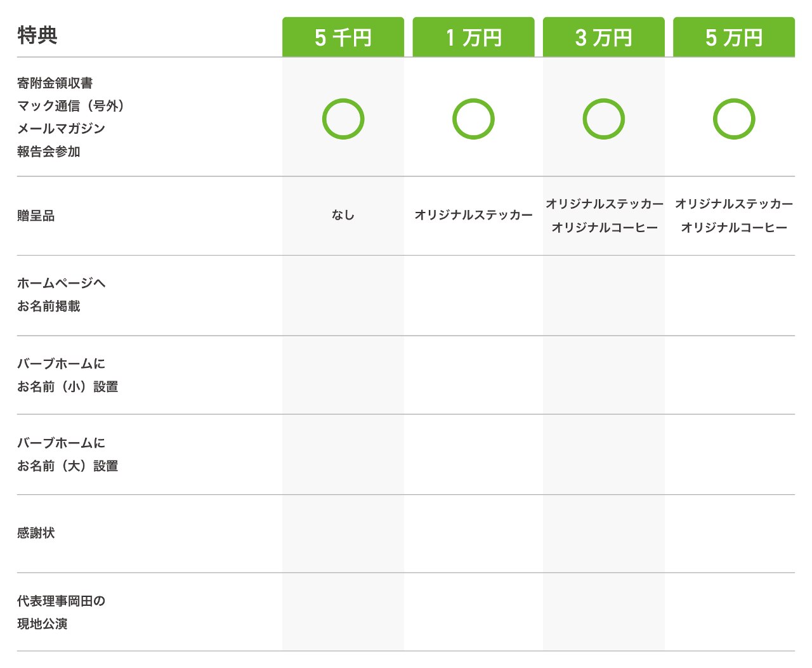Viewport: 812px width, 668px height.
Task: Click the 特典 table heading
Action: coord(37,35)
